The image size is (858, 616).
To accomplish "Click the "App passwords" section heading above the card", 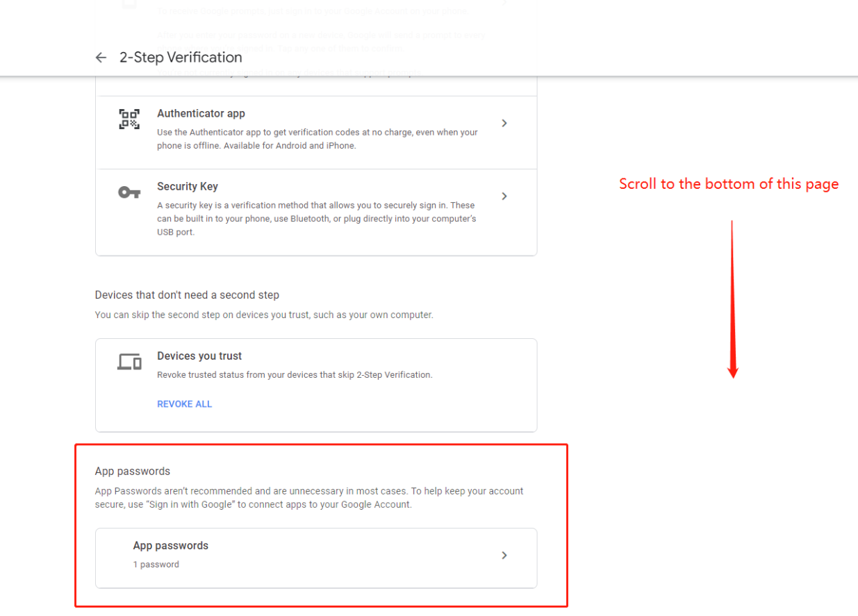I will coord(133,471).
